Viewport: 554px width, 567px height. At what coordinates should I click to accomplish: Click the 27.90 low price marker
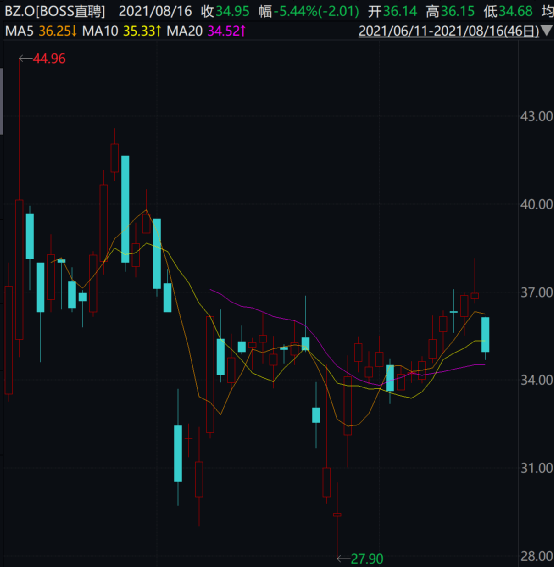(x=367, y=559)
